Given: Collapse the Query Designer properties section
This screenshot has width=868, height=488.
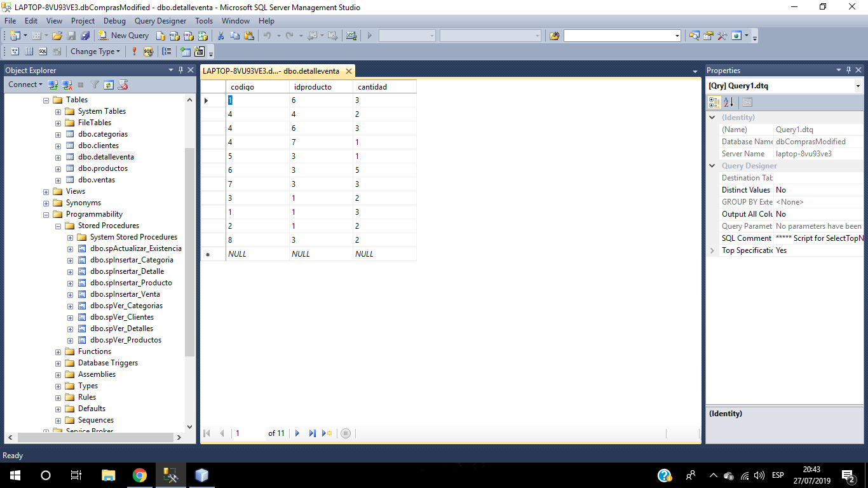Looking at the screenshot, I should point(712,166).
